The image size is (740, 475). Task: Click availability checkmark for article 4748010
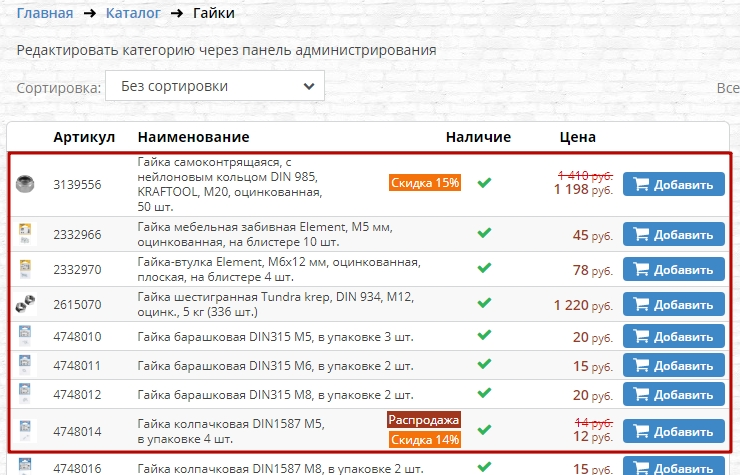[x=485, y=337]
